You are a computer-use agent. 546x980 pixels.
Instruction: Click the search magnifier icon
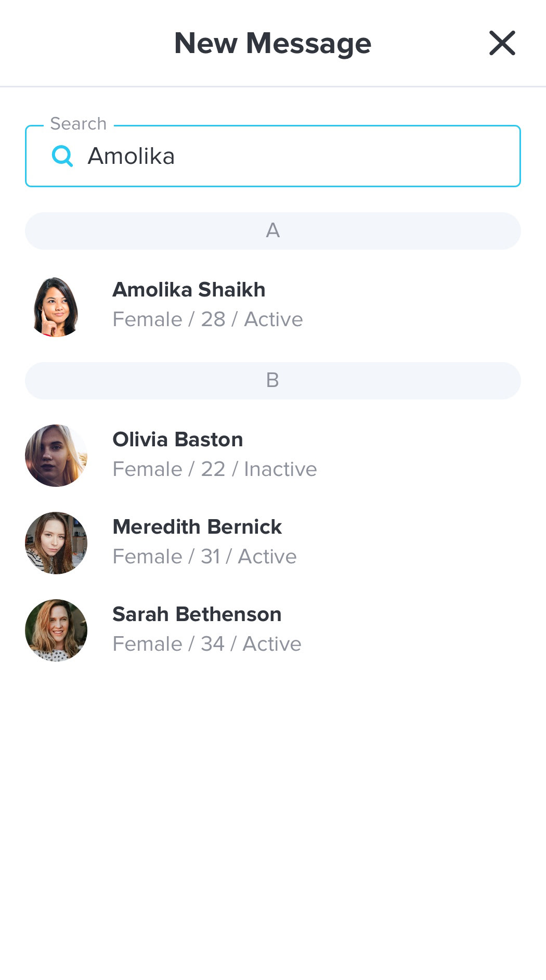(62, 156)
